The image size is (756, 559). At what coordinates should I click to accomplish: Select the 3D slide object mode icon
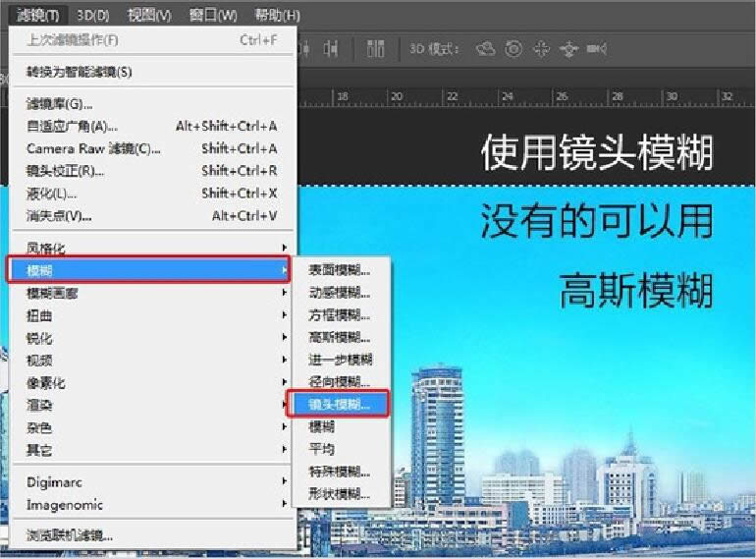pos(567,49)
